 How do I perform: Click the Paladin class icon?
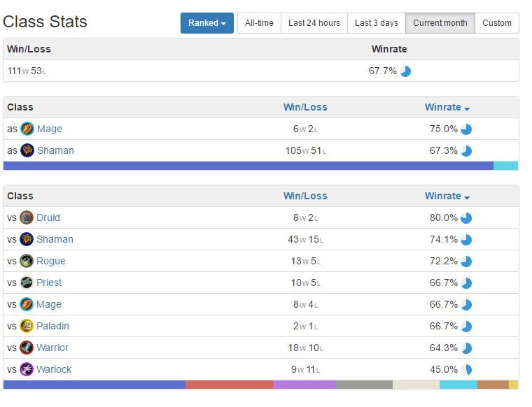coord(27,326)
